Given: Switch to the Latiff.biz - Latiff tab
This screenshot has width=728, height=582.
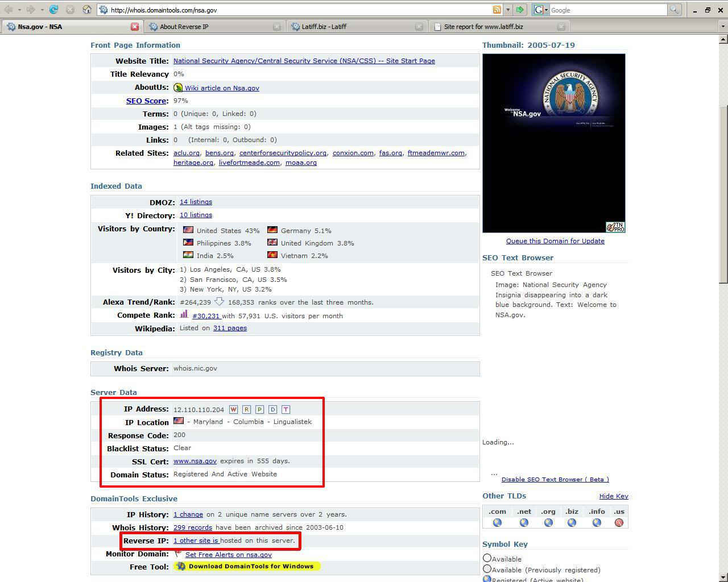Looking at the screenshot, I should click(324, 27).
